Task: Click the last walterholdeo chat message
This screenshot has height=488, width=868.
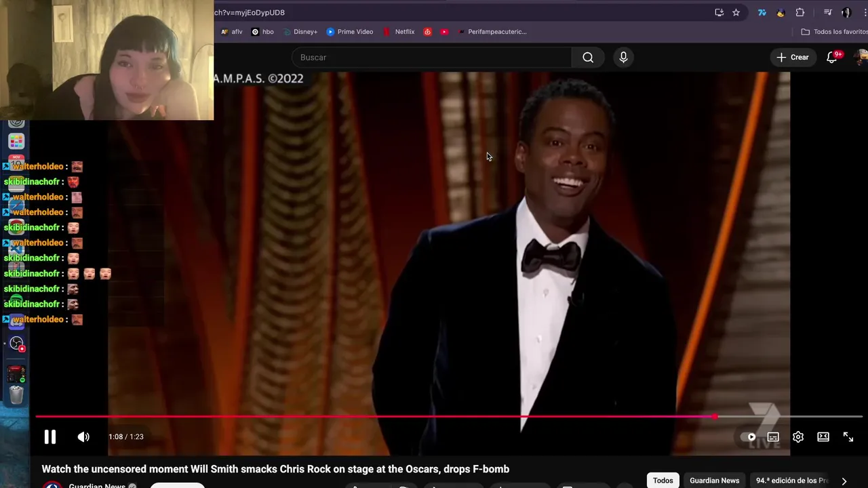Action: (44, 320)
